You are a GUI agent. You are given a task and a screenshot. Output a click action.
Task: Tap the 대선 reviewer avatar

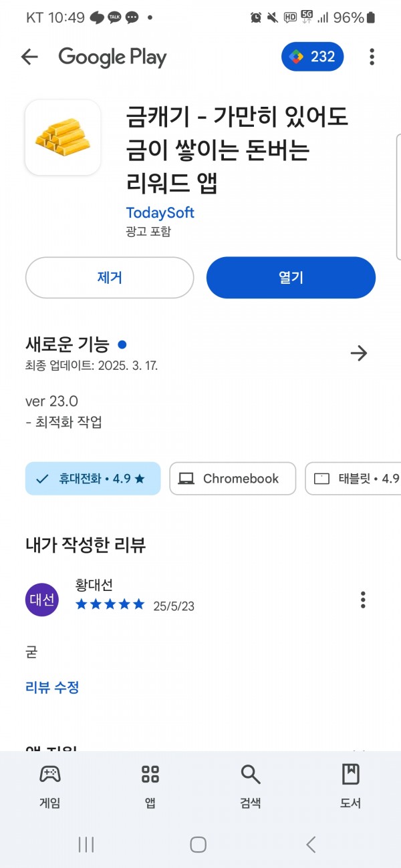(x=42, y=600)
